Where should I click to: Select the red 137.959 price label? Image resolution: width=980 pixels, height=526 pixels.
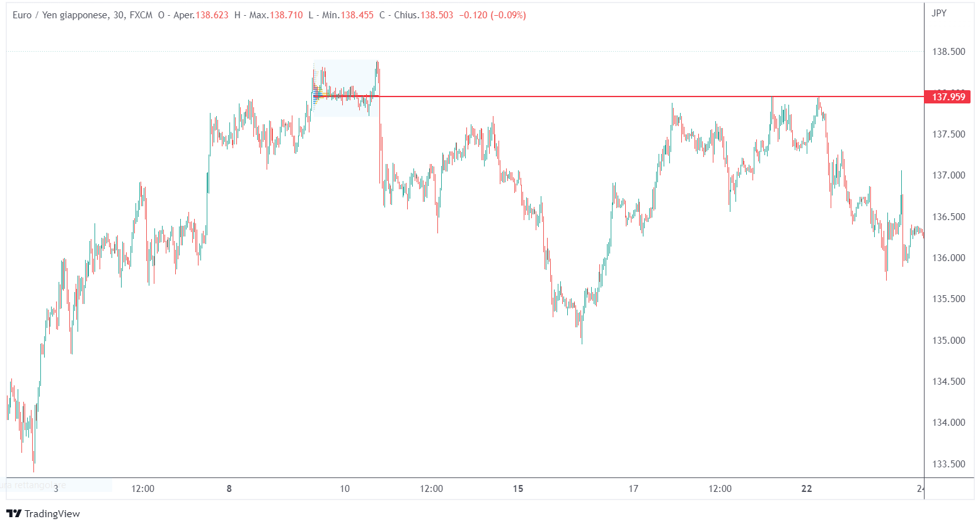tap(948, 97)
